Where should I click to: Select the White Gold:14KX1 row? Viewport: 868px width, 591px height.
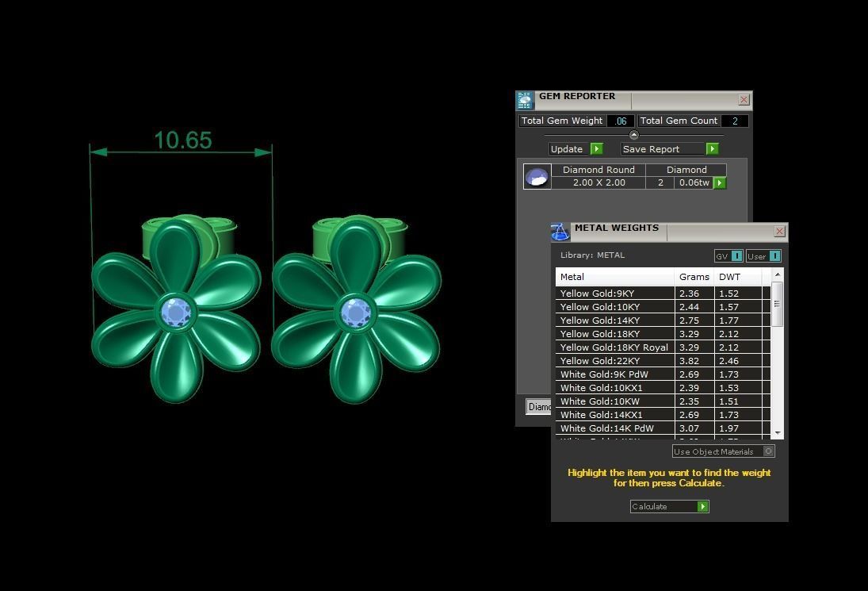click(663, 415)
